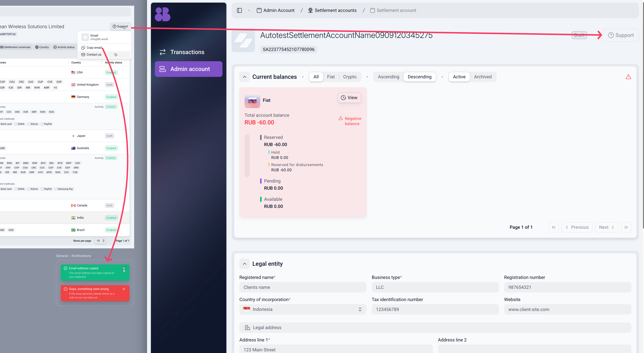Open the Country filter
The image size is (644, 353).
pos(42,47)
